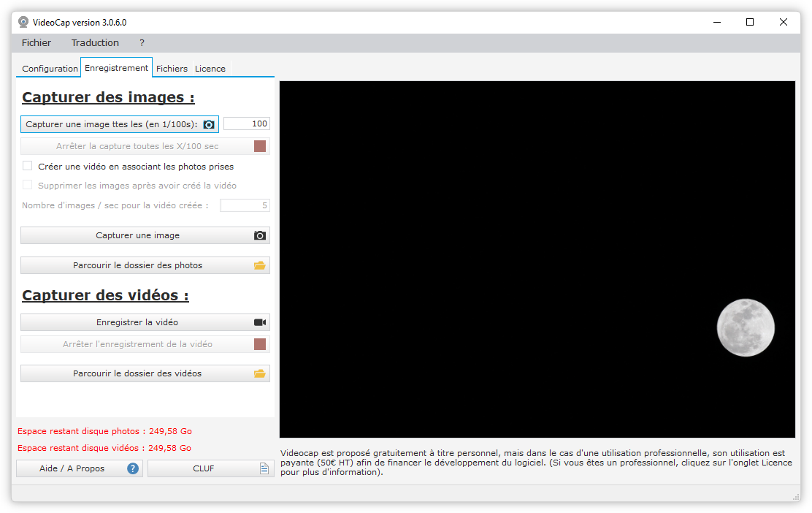The image size is (812, 513).
Task: Click the document icon on CLUF button
Action: 264,468
